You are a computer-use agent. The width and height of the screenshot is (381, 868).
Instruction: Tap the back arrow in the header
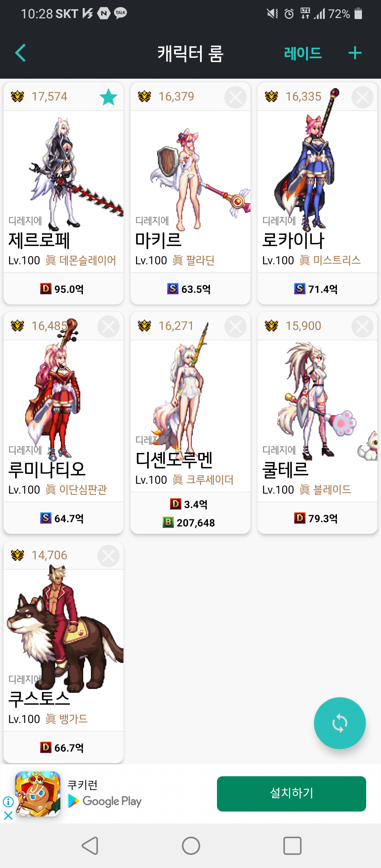pyautogui.click(x=20, y=53)
